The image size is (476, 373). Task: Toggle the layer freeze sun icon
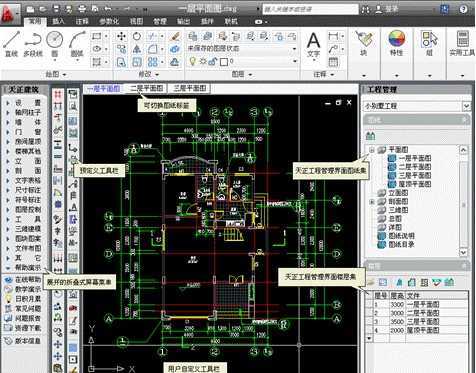[x=203, y=61]
